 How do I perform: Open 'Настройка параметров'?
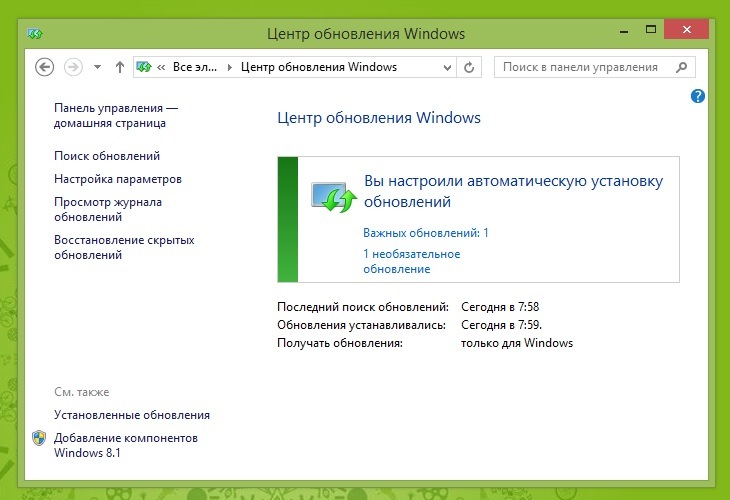[118, 179]
